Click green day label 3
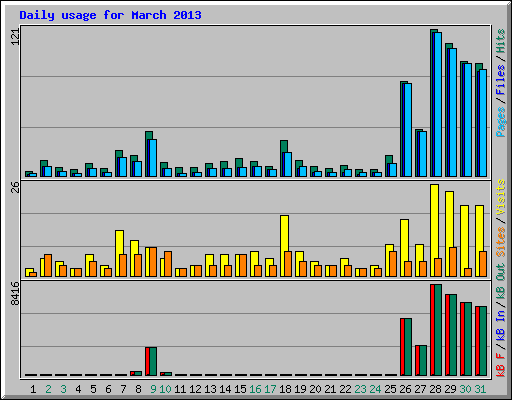The height and width of the screenshot is (400, 512). [x=63, y=389]
